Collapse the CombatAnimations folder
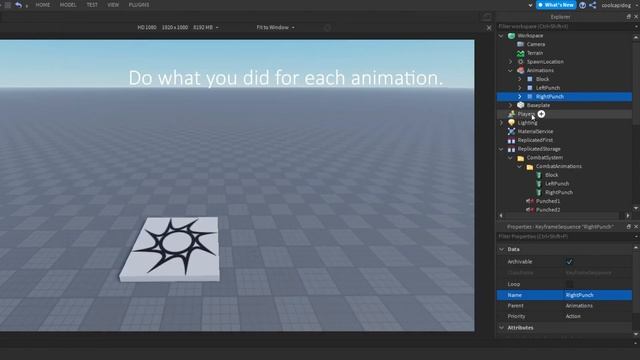The width and height of the screenshot is (640, 360). 520,167
